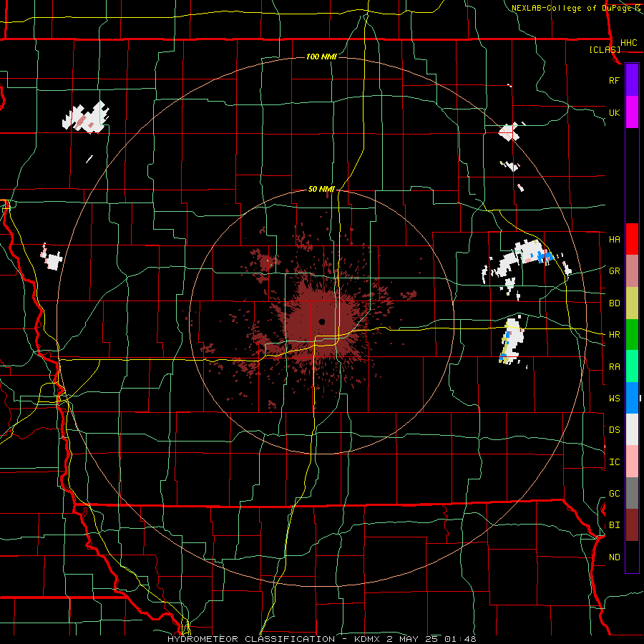Image resolution: width=644 pixels, height=644 pixels.
Task: Click the DS legend label
Action: pyautogui.click(x=614, y=429)
